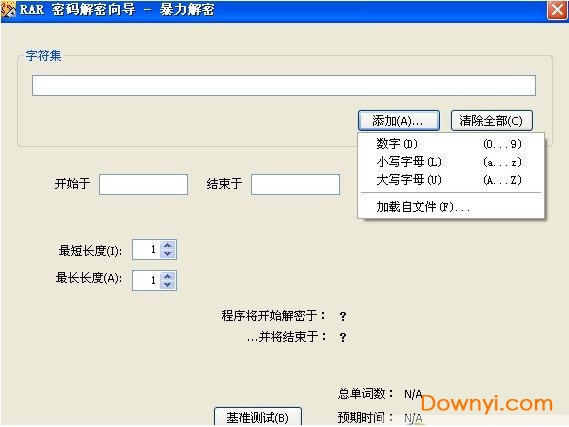Select 加载自文件(F)... menu item
The height and width of the screenshot is (427, 569).
(450, 207)
